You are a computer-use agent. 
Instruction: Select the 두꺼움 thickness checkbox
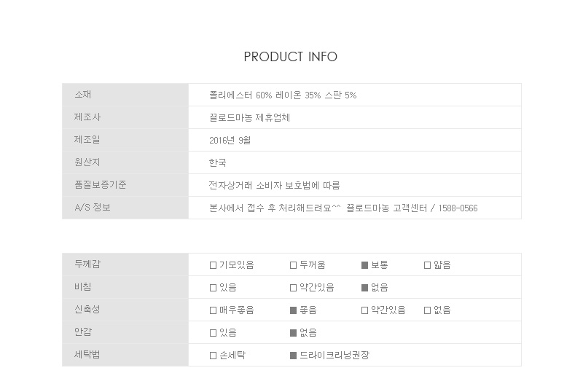293,265
